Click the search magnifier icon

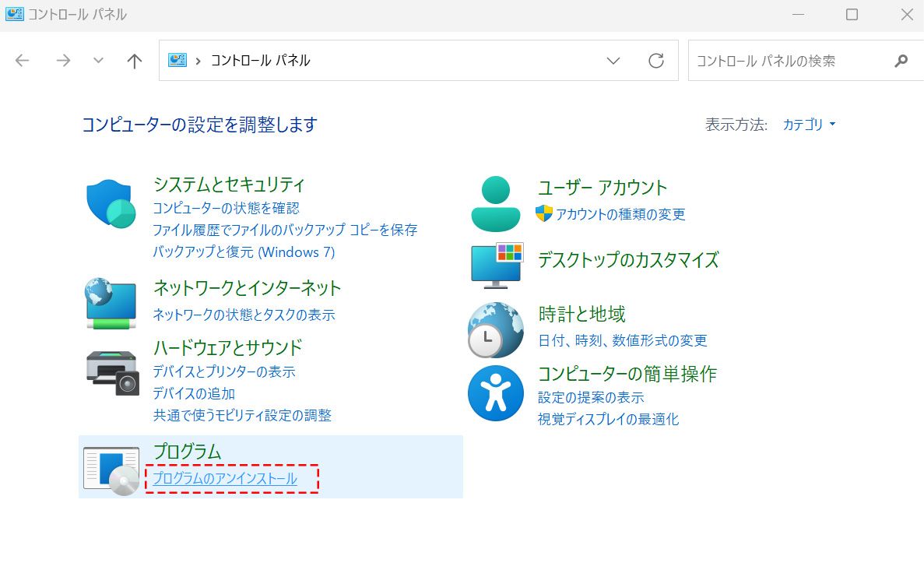click(x=901, y=61)
